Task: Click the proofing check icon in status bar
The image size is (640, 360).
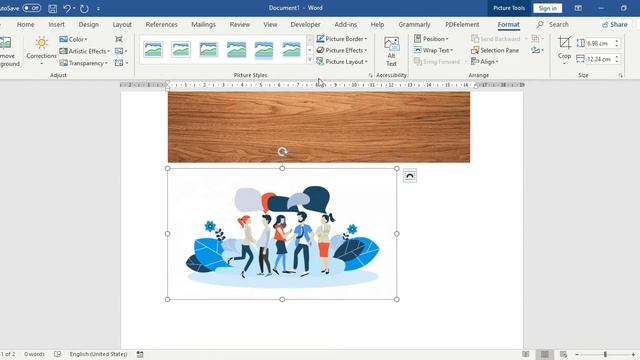Action: pyautogui.click(x=58, y=354)
